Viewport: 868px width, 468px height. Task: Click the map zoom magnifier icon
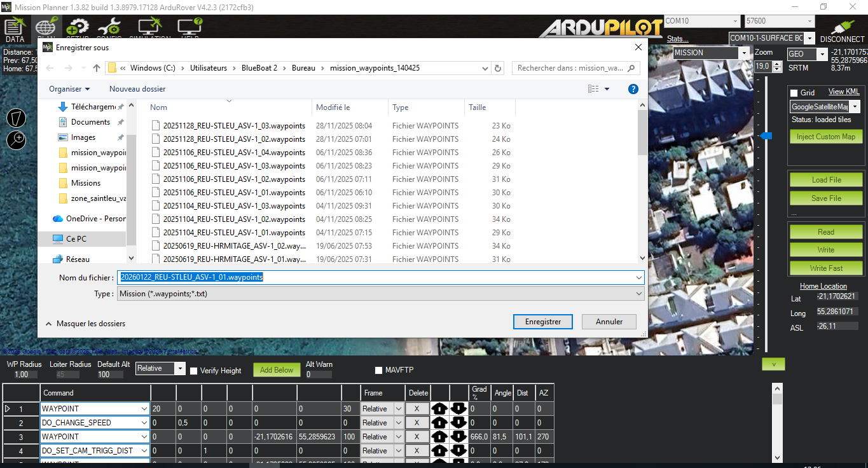17,139
